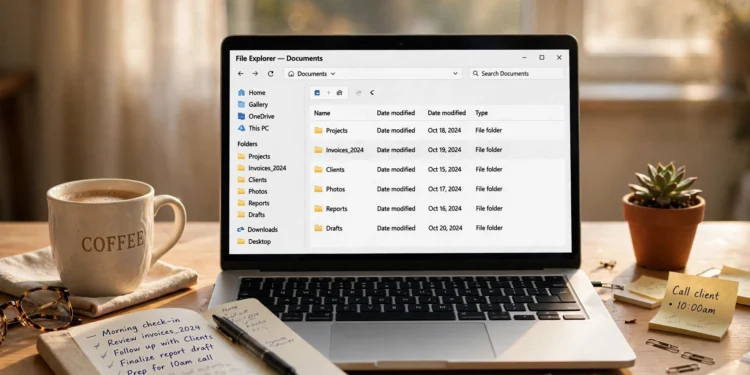The width and height of the screenshot is (750, 375).
Task: Select the Reports folder icon in file list
Action: pos(318,209)
